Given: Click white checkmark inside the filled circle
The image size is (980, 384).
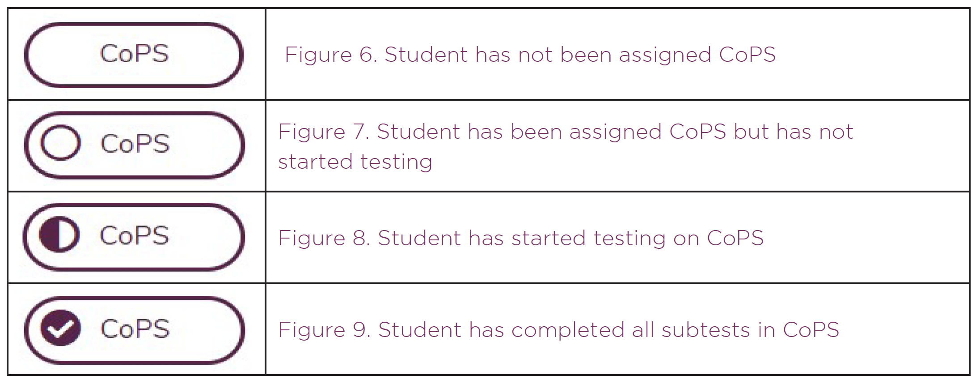Looking at the screenshot, I should (x=60, y=329).
